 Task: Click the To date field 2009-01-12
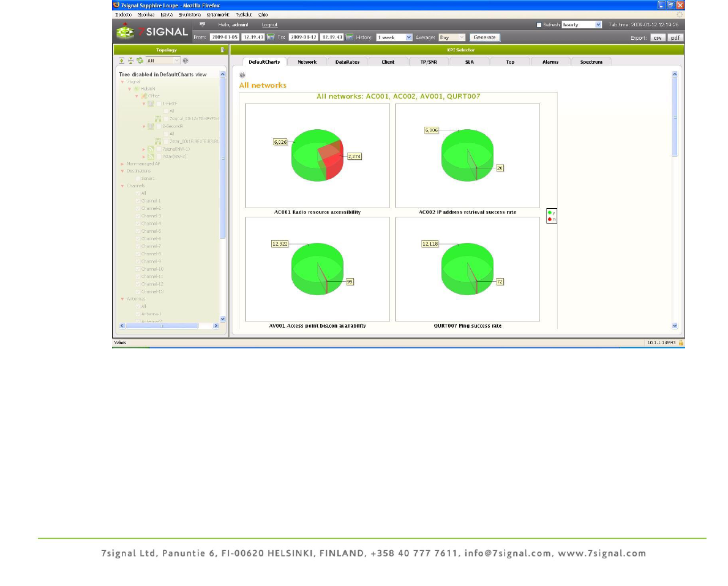304,37
